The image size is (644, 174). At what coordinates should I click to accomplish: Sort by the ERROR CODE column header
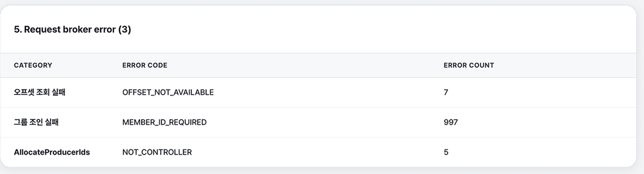(x=145, y=65)
